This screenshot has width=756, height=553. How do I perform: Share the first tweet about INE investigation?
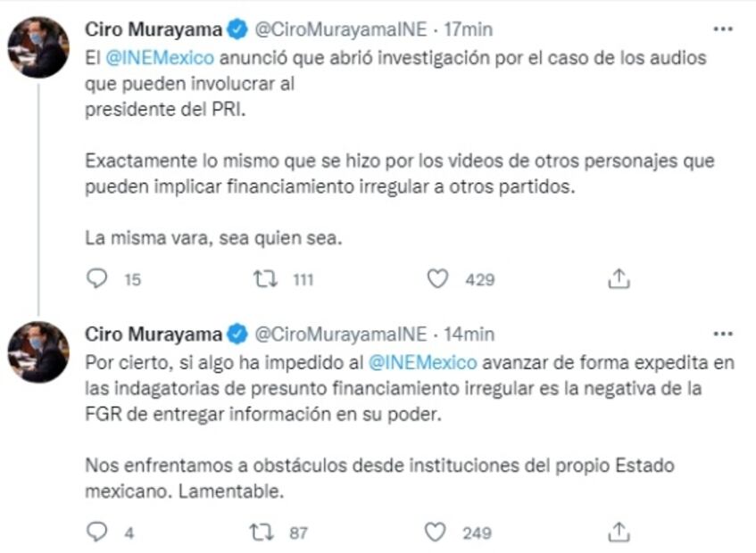coord(619,280)
